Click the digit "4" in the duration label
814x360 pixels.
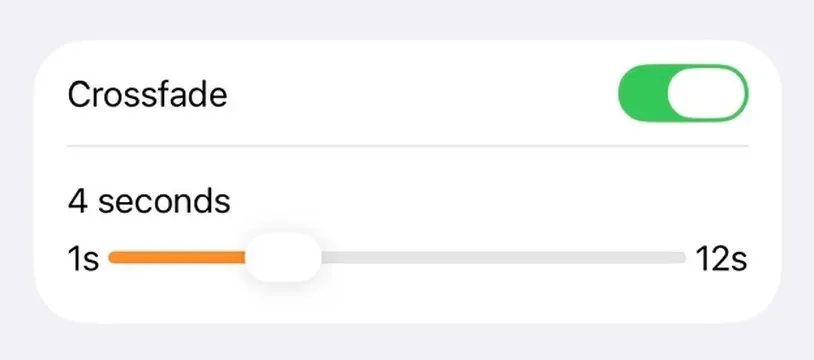point(77,202)
